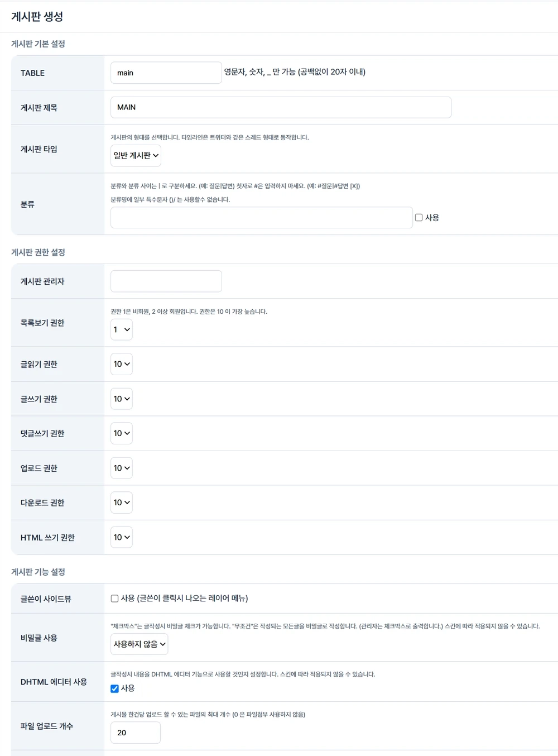Click the 파일 업로드 개수 input field
This screenshot has height=756, width=558.
(x=136, y=733)
